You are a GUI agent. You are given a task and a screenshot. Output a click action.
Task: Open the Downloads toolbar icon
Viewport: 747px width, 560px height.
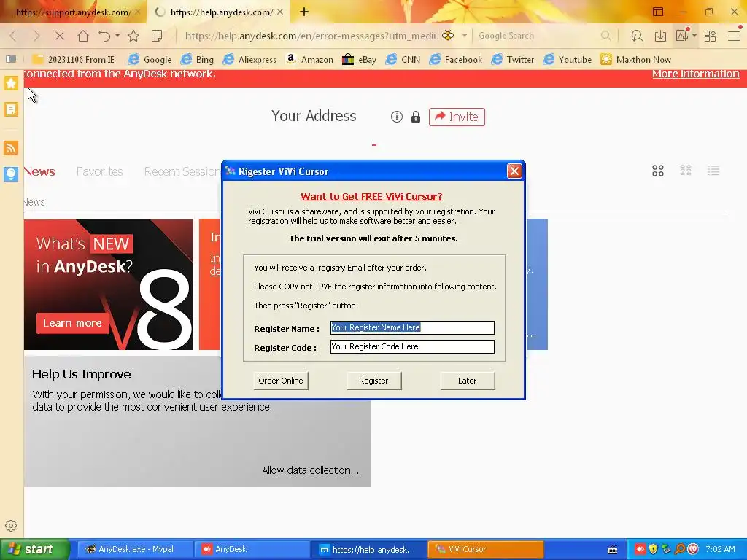pos(660,36)
